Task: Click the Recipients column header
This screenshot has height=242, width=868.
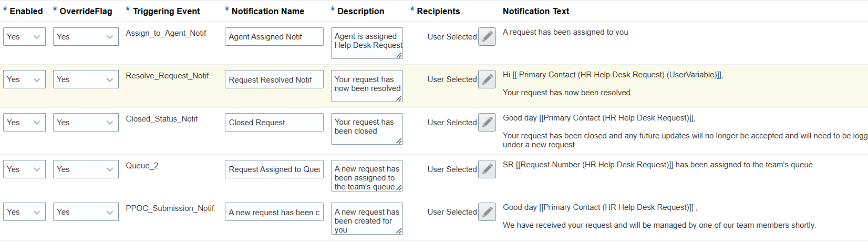Action: pyautogui.click(x=438, y=11)
